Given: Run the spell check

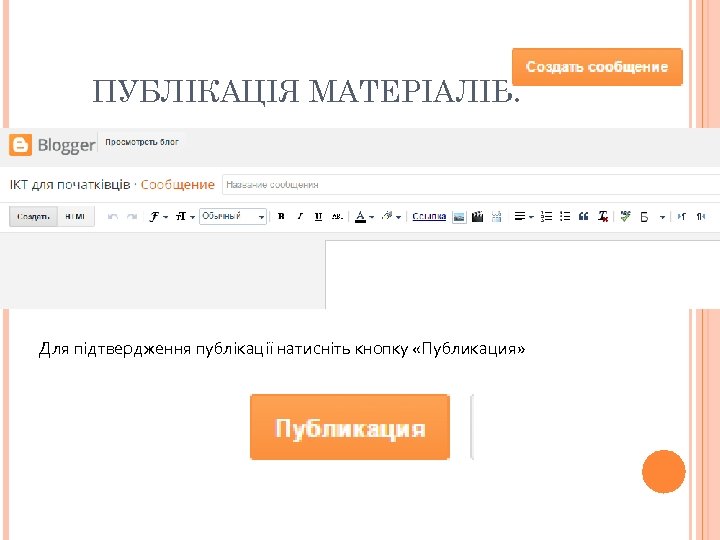Looking at the screenshot, I should pyautogui.click(x=625, y=216).
